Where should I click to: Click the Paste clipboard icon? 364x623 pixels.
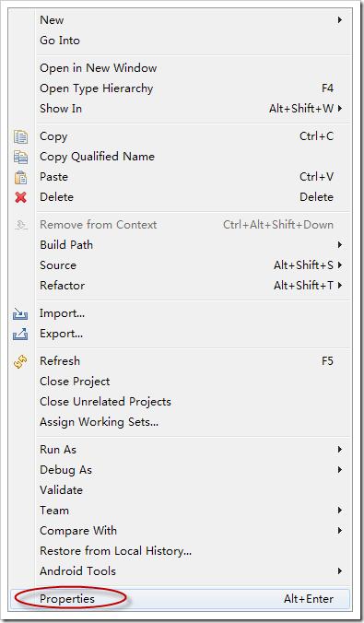[20, 177]
